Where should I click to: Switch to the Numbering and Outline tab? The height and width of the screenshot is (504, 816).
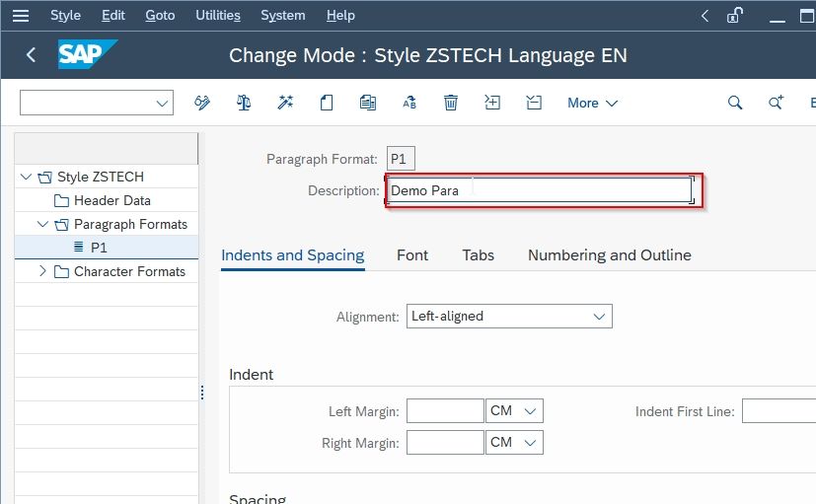(610, 255)
